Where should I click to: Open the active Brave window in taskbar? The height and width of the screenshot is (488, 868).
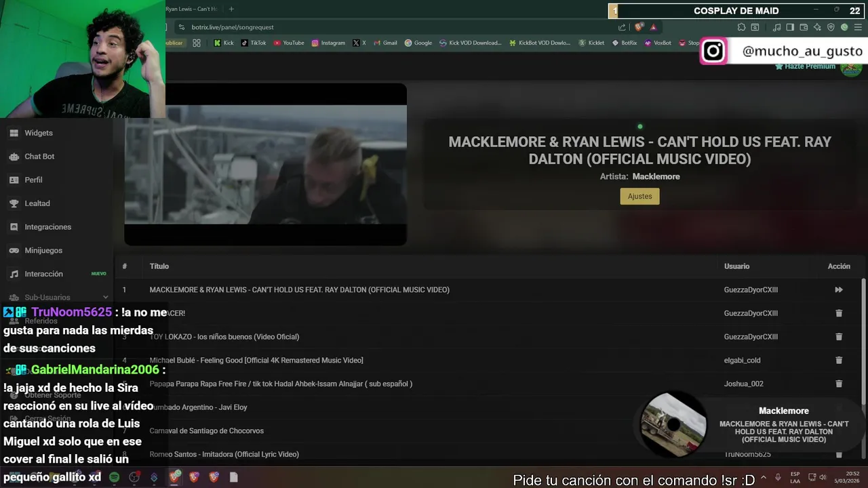pos(175,477)
